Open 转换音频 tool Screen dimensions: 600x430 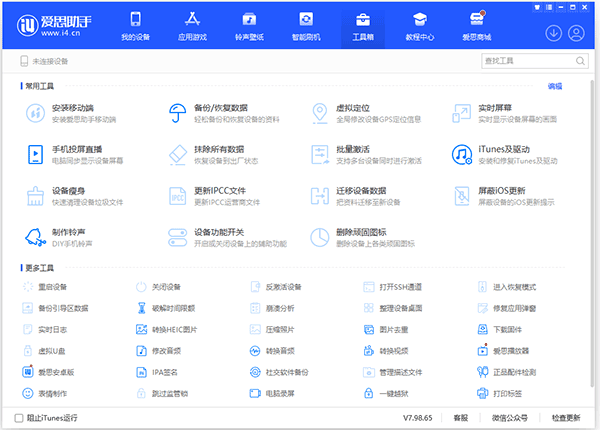(272, 351)
